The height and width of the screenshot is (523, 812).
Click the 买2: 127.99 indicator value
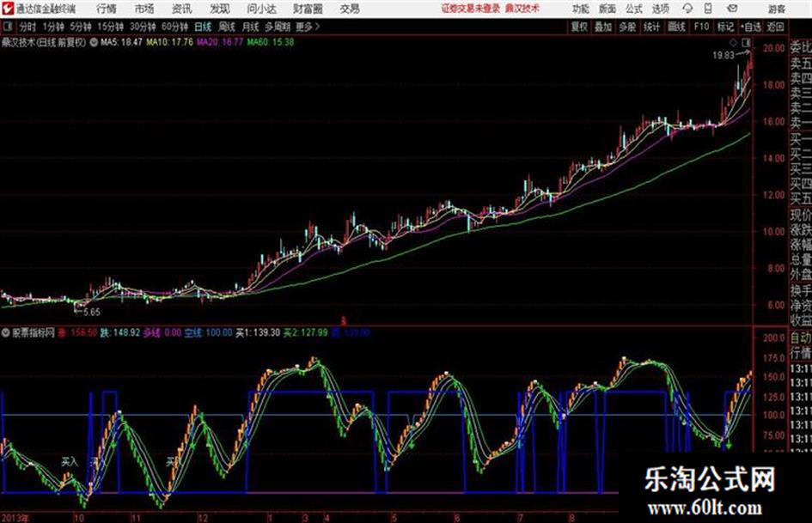point(306,332)
